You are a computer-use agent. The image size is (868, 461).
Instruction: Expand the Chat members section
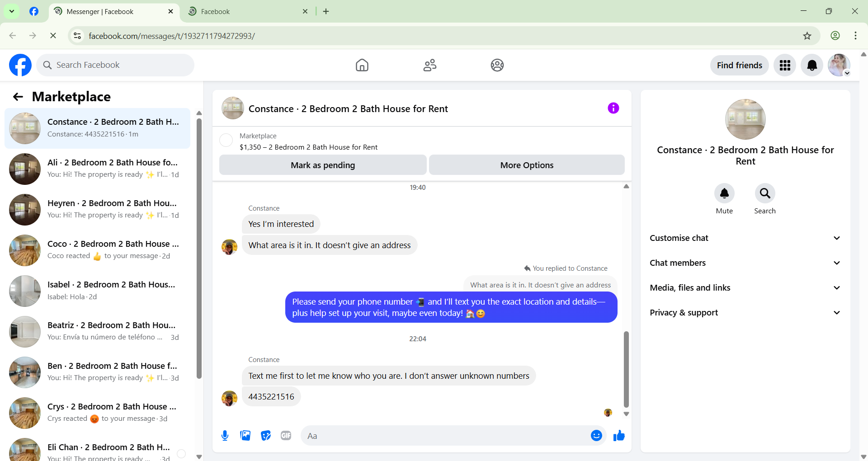tap(745, 263)
